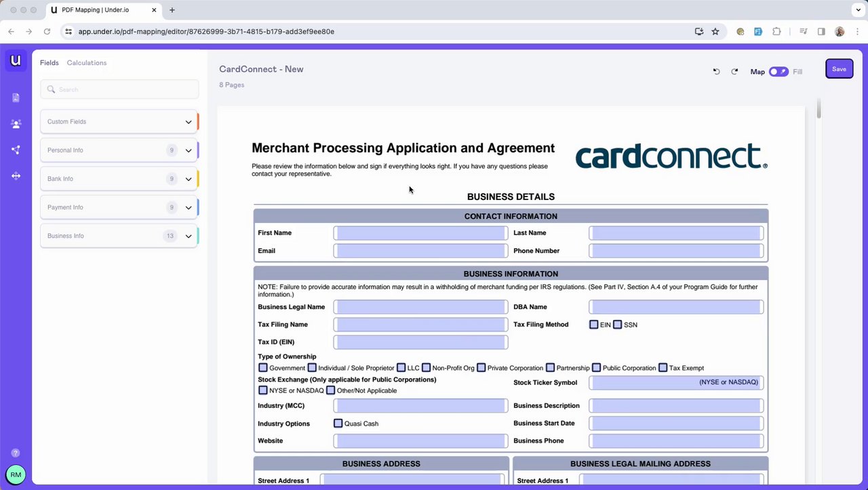The width and height of the screenshot is (868, 490).
Task: Open the documents icon in left sidebar
Action: point(16,98)
